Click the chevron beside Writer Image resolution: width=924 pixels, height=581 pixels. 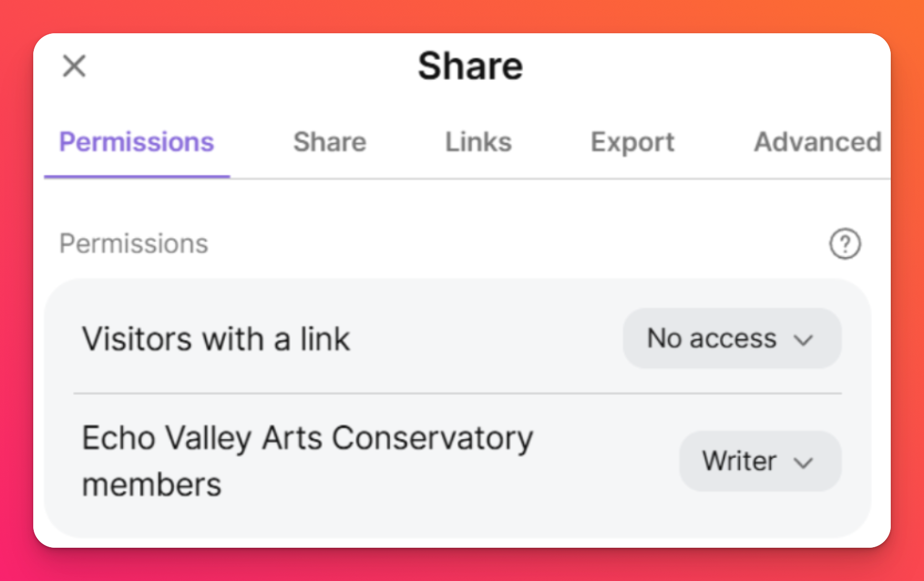pyautogui.click(x=803, y=462)
